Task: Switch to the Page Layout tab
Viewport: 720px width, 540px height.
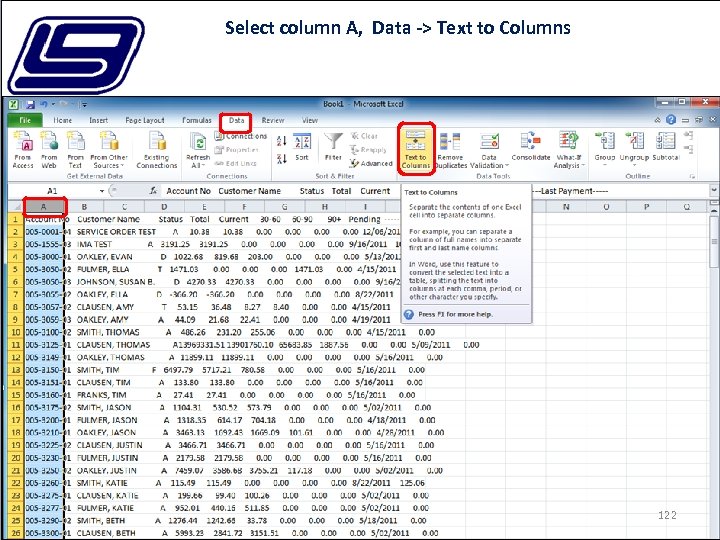Action: [x=145, y=120]
